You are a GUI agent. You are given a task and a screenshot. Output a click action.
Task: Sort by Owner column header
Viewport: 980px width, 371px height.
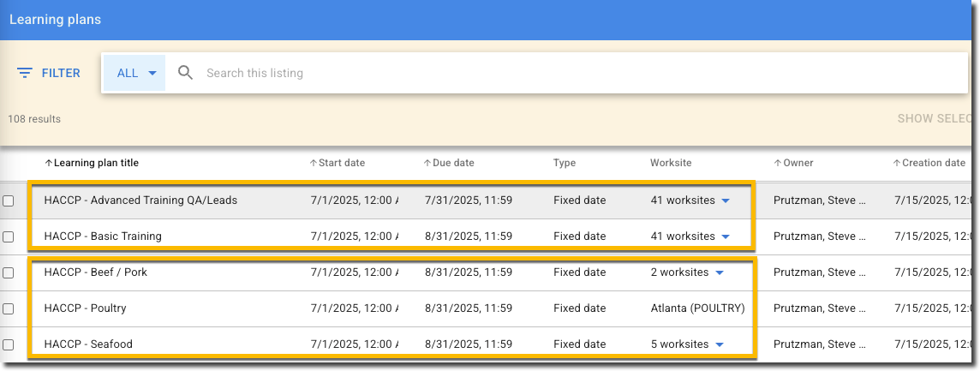coord(793,163)
